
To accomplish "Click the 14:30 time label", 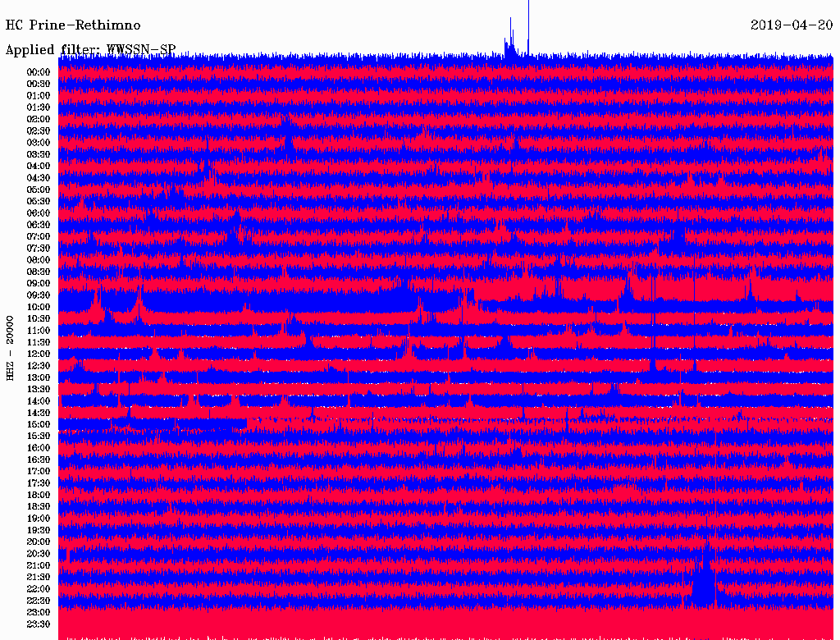I will [39, 413].
